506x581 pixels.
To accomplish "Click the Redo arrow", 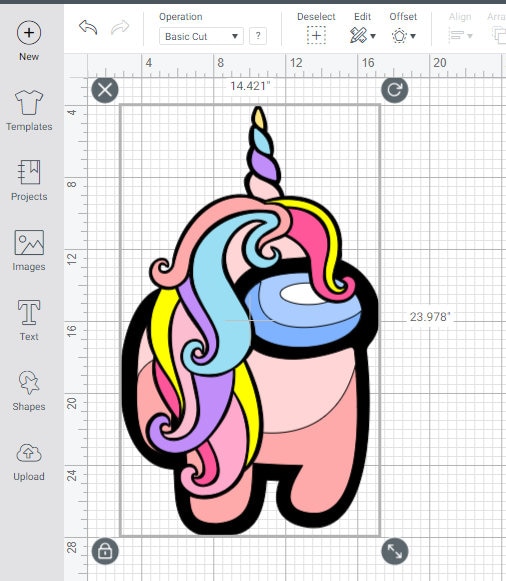I will (x=120, y=27).
